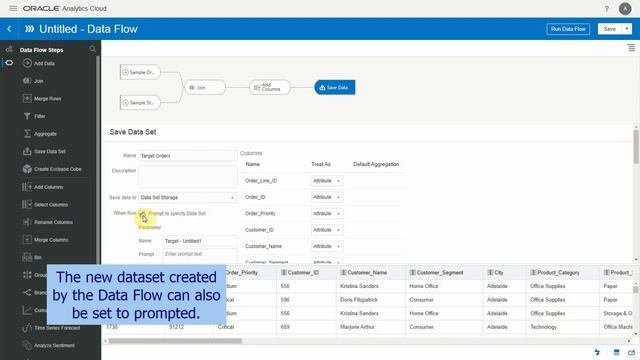Open the Save data to dropdown
This screenshot has height=360, width=640.
point(187,198)
